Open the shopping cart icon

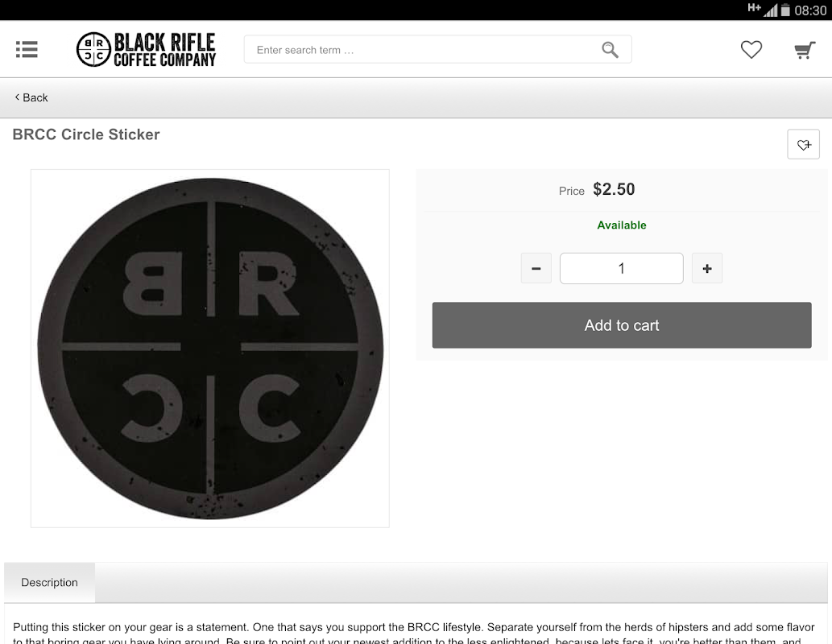pyautogui.click(x=805, y=50)
